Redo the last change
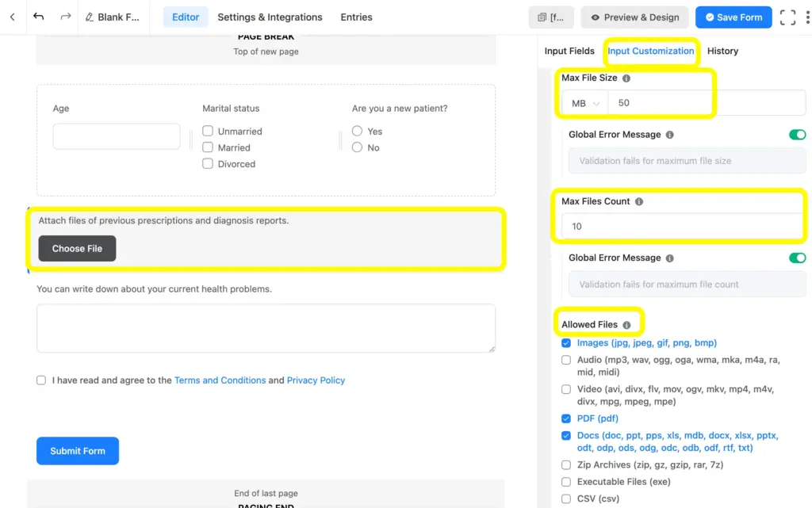 click(65, 17)
